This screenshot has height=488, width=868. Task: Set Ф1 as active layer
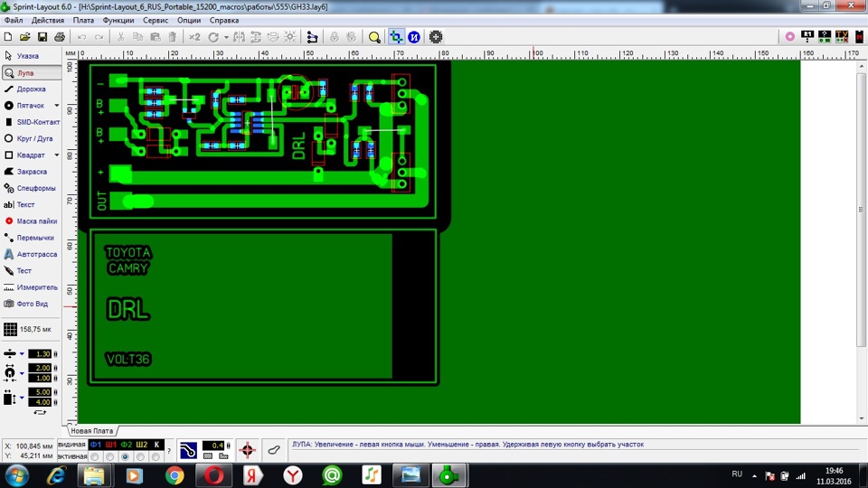click(x=95, y=457)
